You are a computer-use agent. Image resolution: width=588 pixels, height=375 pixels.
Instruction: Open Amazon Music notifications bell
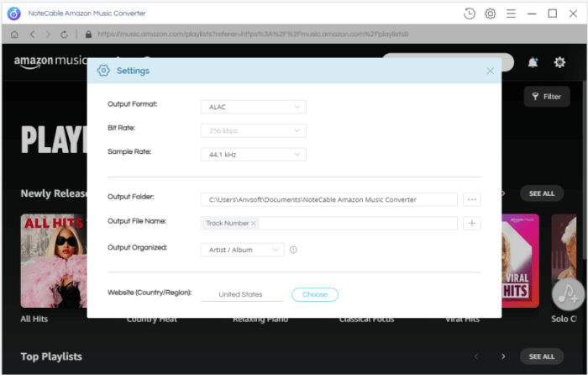click(533, 62)
